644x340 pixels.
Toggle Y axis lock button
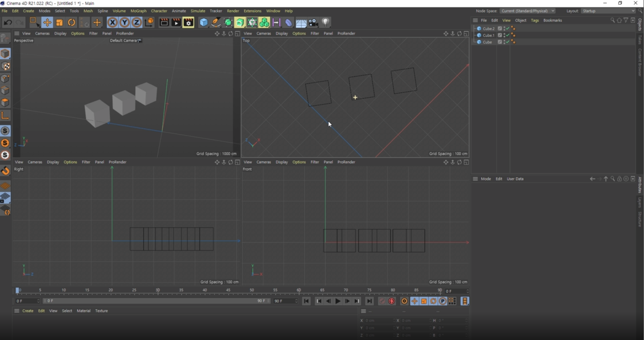click(x=124, y=23)
